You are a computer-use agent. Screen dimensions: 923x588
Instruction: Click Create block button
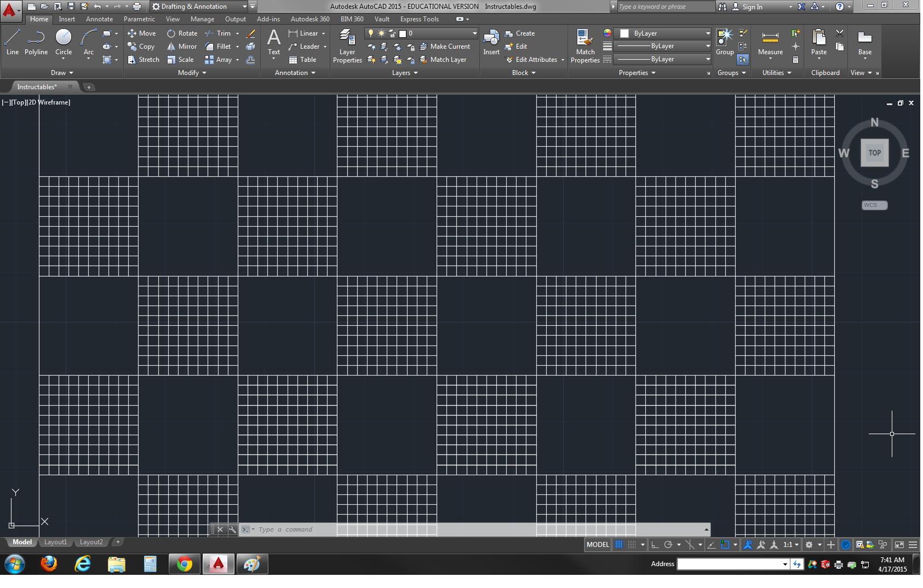[x=520, y=33]
